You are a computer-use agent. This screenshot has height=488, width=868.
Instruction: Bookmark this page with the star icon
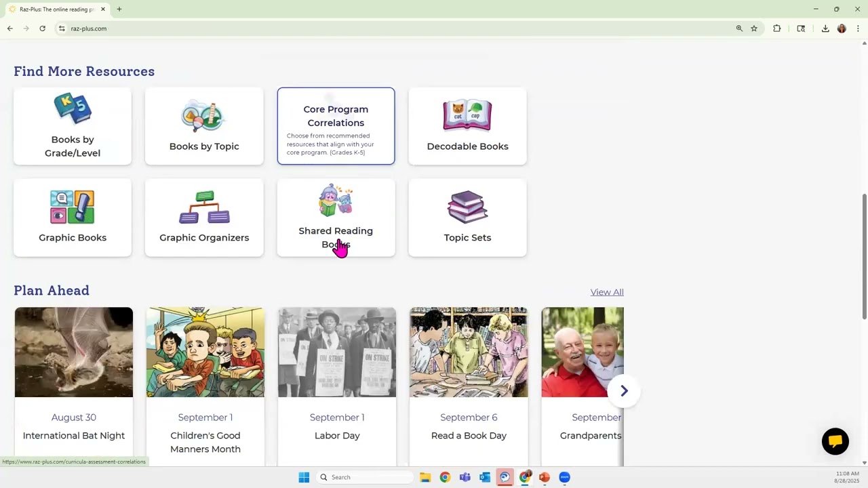pyautogui.click(x=754, y=28)
